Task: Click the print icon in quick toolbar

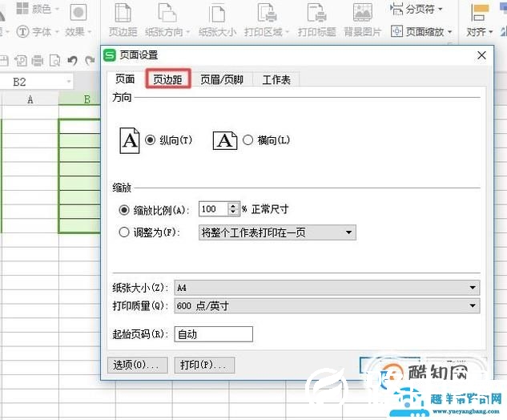Action: point(37,60)
